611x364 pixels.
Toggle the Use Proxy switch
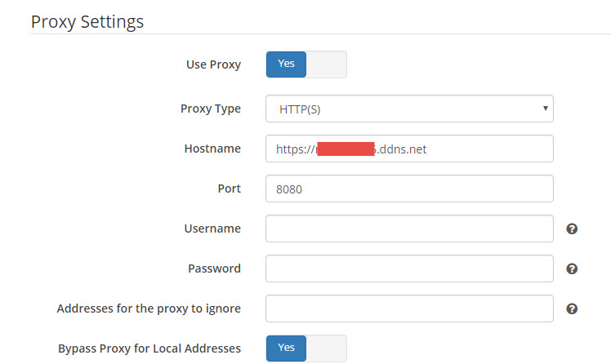[306, 64]
